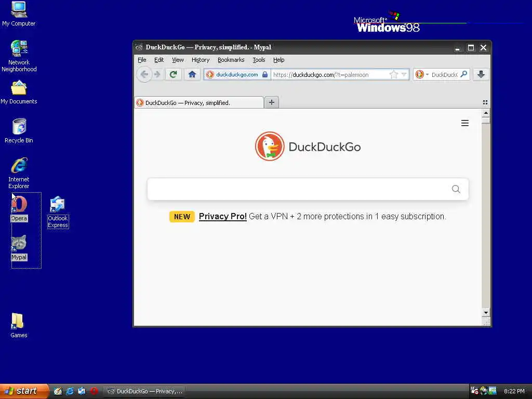Image resolution: width=532 pixels, height=399 pixels.
Task: Launch Outlook Express from quick launch
Action: tap(82, 391)
